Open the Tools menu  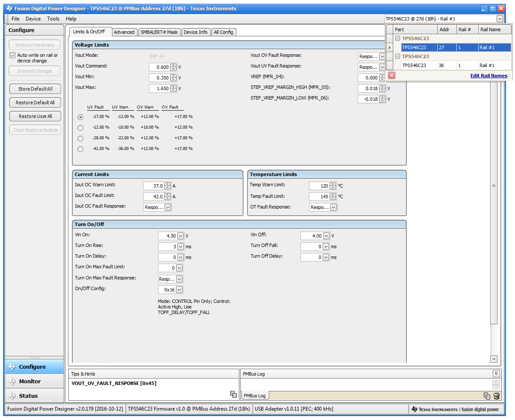pos(53,19)
